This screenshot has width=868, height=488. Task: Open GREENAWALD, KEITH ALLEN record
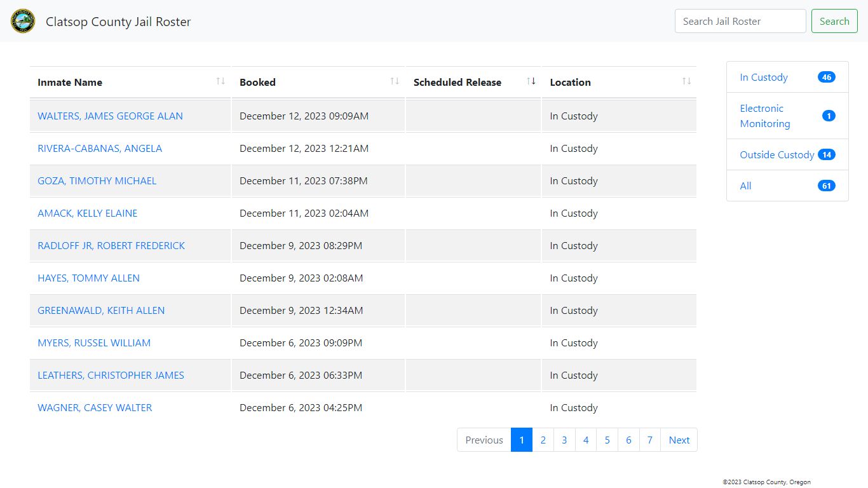(101, 311)
